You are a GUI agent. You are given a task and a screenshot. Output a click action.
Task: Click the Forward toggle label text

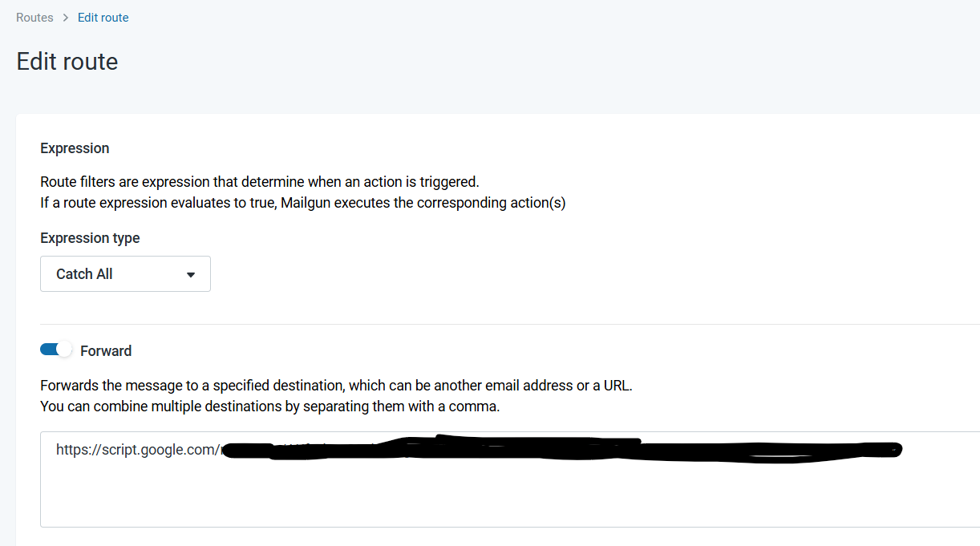(106, 351)
